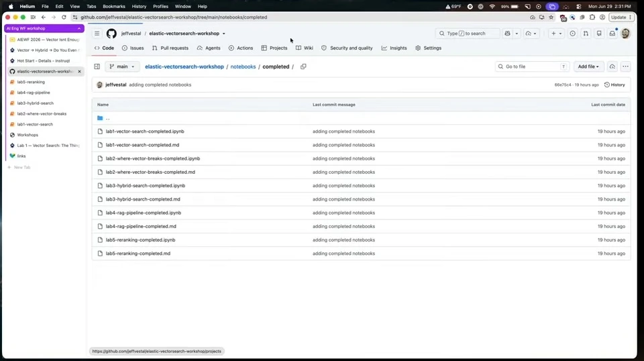Click the Type / to search box
Viewport: 644px width, 361px height.
(x=468, y=34)
